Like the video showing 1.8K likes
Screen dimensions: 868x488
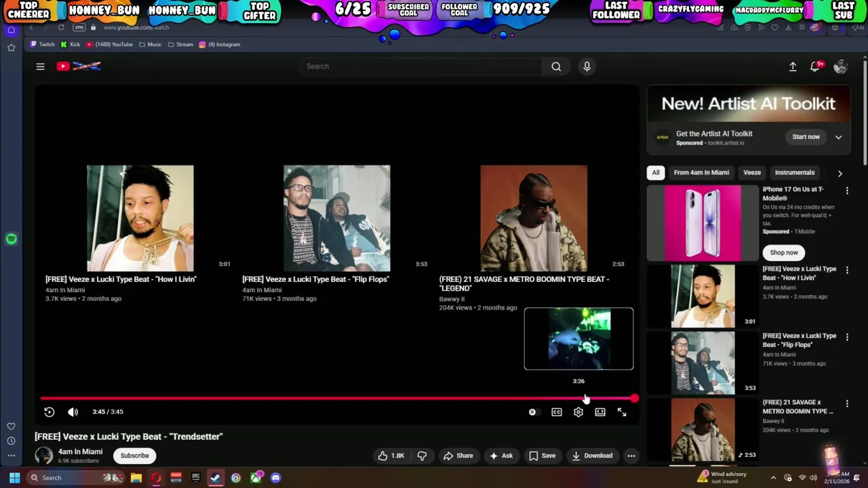pos(391,455)
